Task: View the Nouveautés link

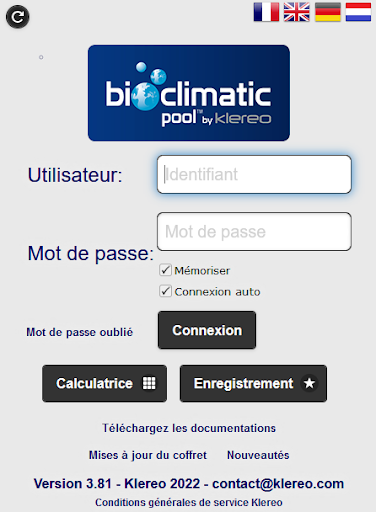Action: (x=258, y=455)
